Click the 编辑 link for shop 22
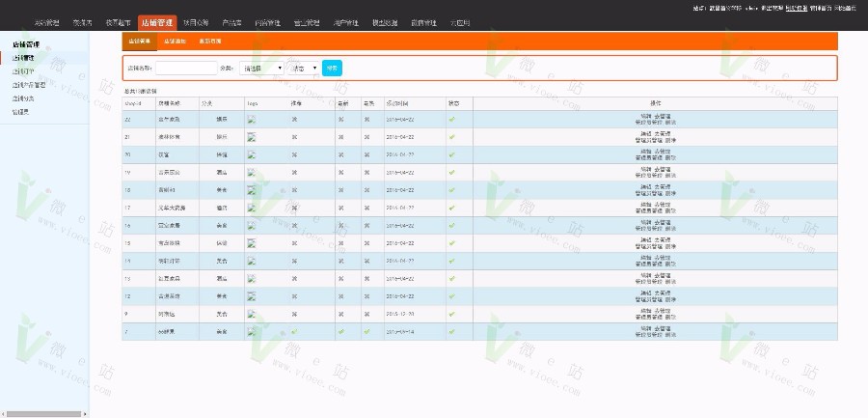 point(646,117)
